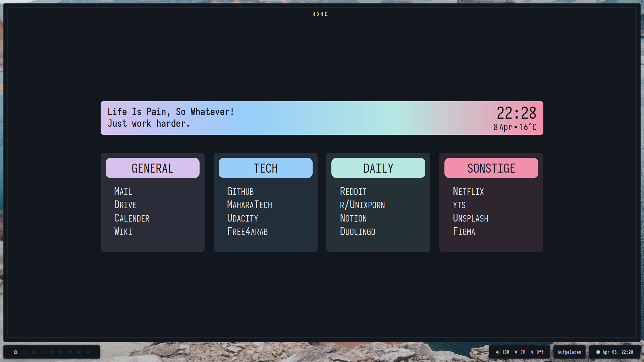This screenshot has width=644, height=362.
Task: Open the Free4arab link
Action: tap(247, 232)
